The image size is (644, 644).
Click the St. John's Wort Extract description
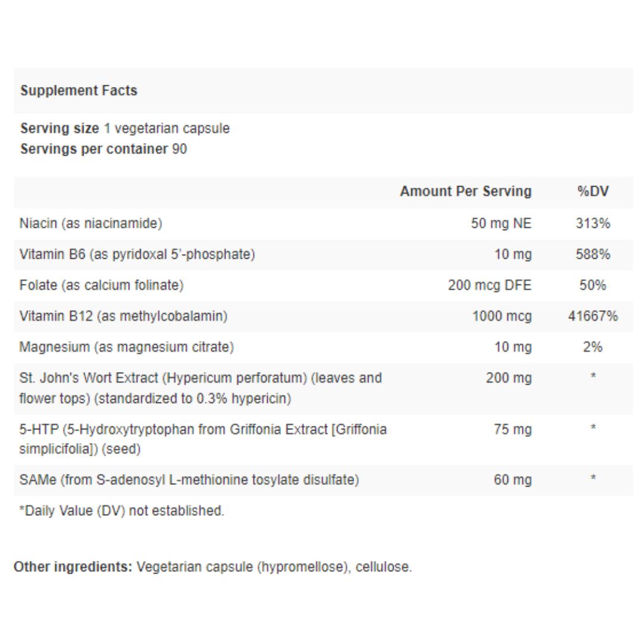pos(200,388)
